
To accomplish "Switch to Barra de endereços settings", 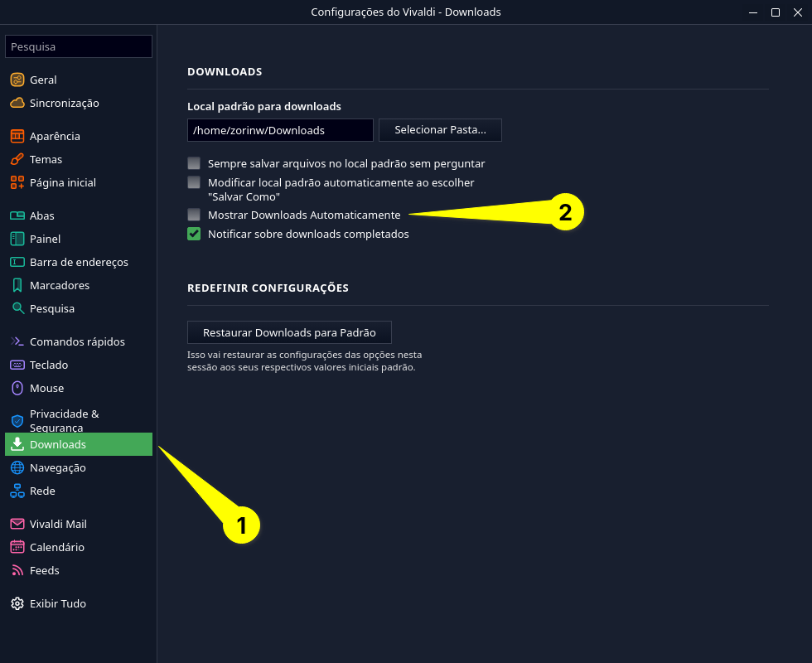I will [x=79, y=262].
